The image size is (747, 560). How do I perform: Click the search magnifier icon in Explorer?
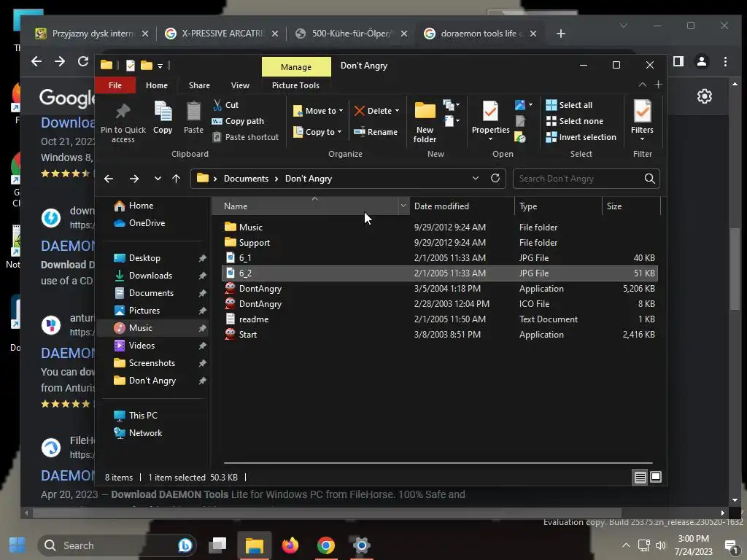point(649,179)
